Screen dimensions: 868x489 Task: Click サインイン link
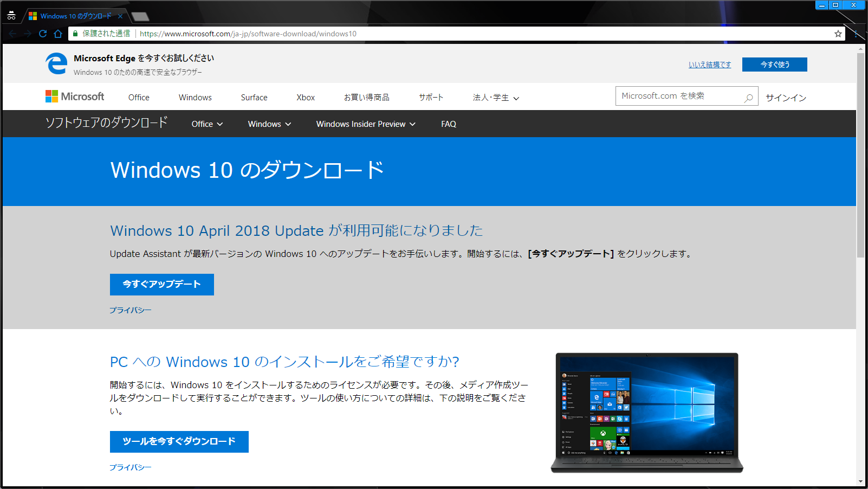pyautogui.click(x=786, y=98)
